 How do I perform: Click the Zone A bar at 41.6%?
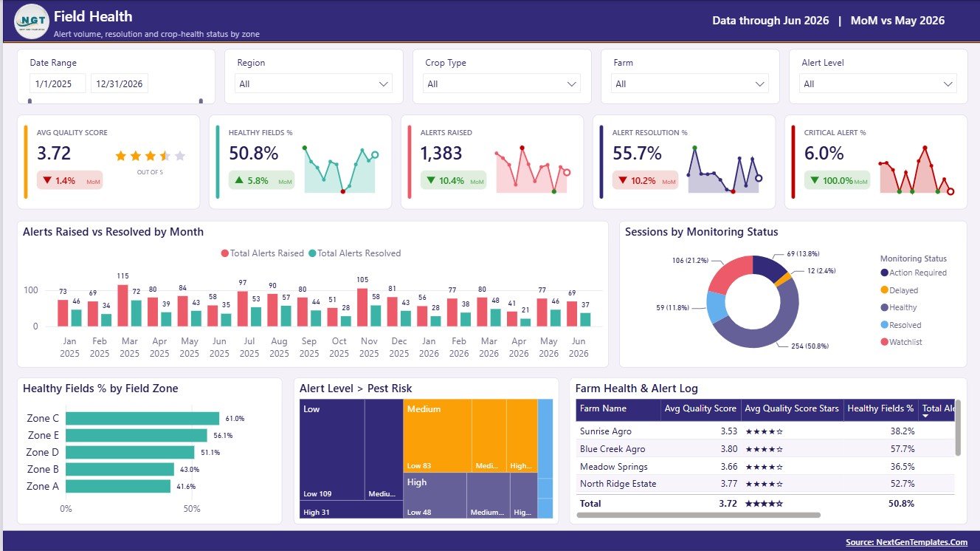(118, 486)
